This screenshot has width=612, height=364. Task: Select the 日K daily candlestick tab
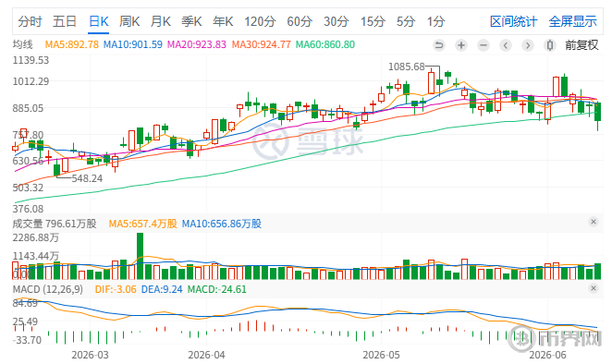(98, 21)
